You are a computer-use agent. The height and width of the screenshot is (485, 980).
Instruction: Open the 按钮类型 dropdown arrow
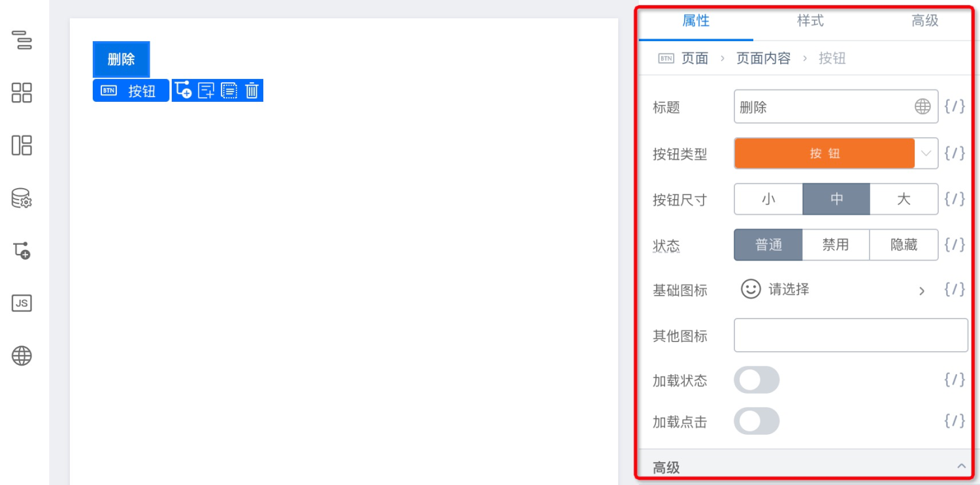coord(926,153)
